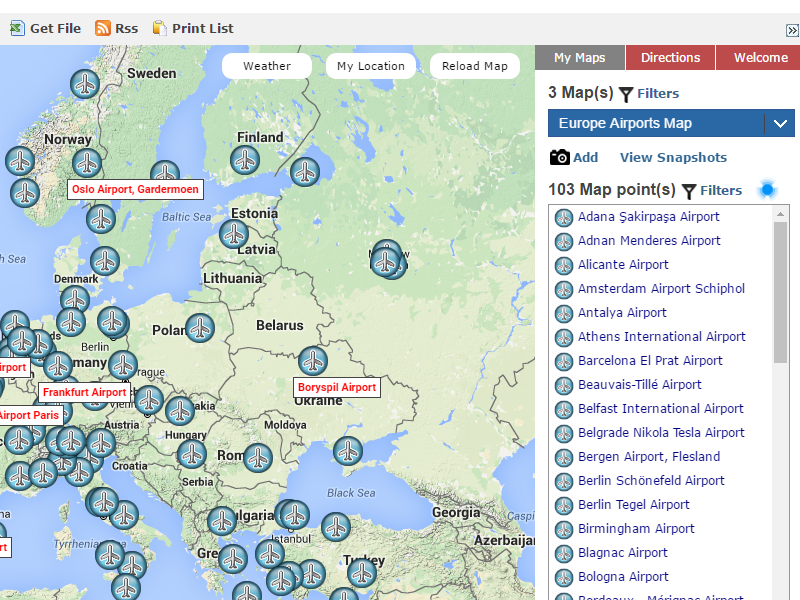Open the View Snapshots link
Image resolution: width=800 pixels, height=600 pixels.
pyautogui.click(x=673, y=157)
